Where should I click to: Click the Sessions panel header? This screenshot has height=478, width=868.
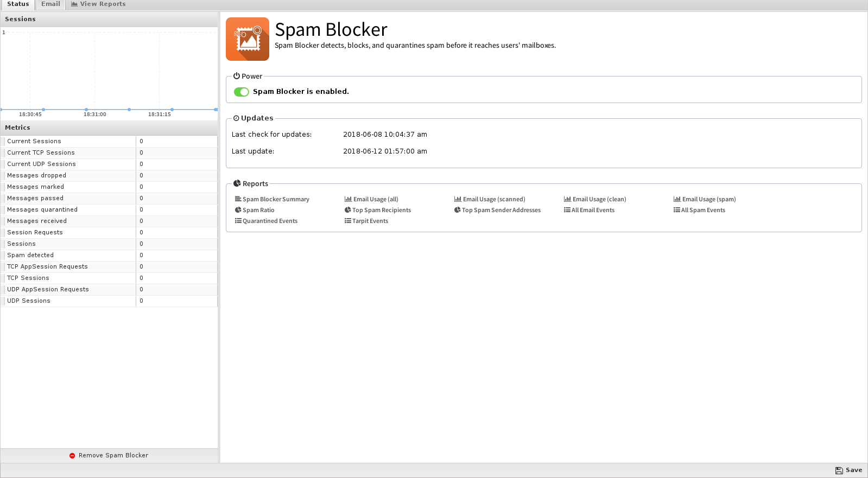[x=109, y=19]
